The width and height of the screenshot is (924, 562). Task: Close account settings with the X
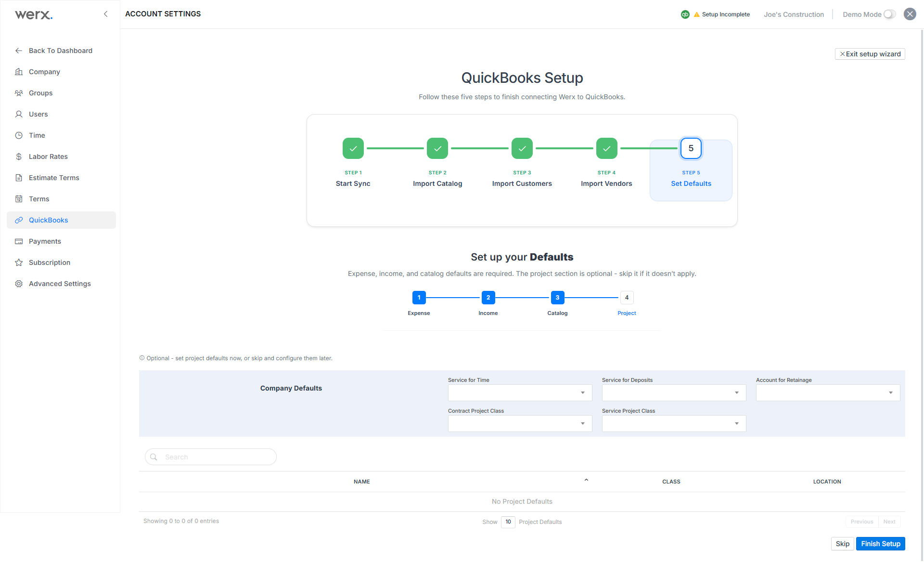pyautogui.click(x=910, y=14)
